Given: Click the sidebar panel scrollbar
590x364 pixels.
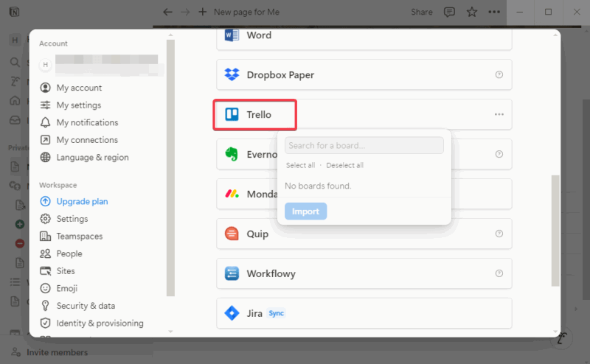Looking at the screenshot, I should [x=170, y=168].
